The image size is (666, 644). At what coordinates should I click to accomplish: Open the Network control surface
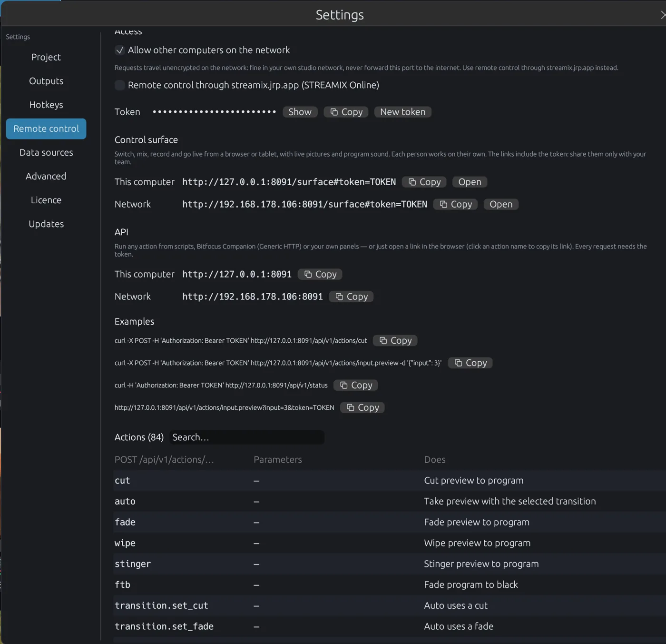click(x=501, y=204)
